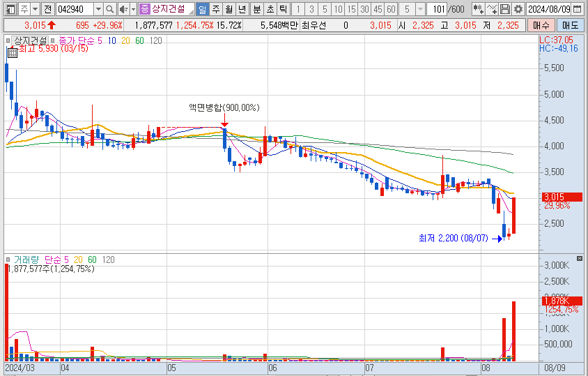Screen dimensions: 588x376
Task: Click the gray 120 price moving average legend
Action: point(155,40)
